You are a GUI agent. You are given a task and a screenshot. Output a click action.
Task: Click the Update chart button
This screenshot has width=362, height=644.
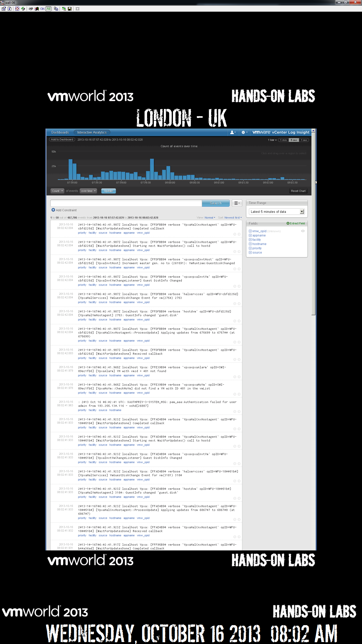click(x=109, y=191)
